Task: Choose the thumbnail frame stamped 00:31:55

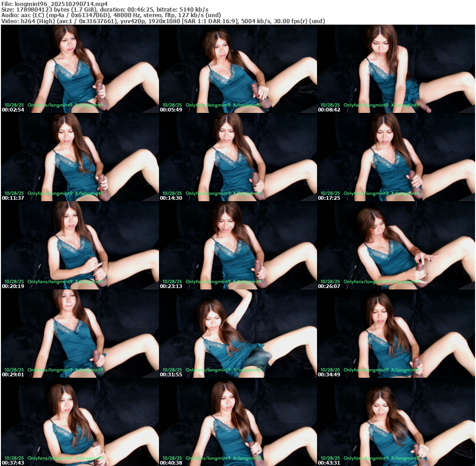Action: coord(238,334)
